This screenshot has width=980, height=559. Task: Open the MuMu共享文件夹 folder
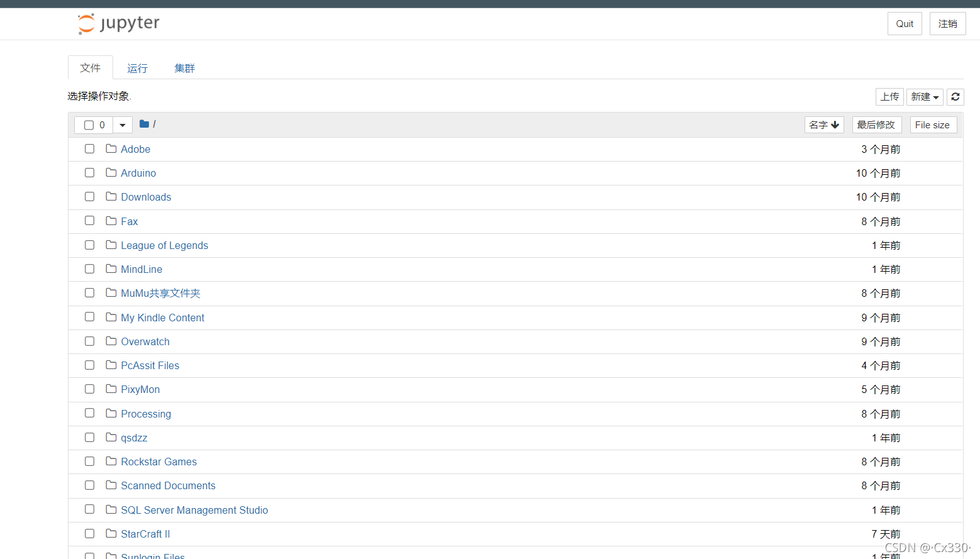pos(160,293)
